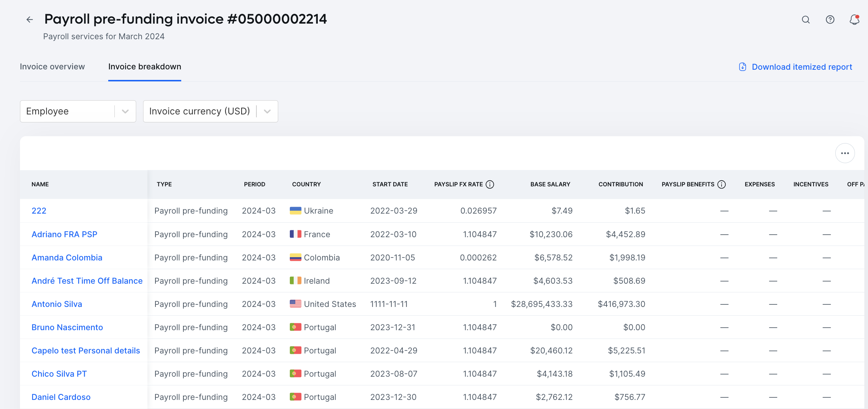This screenshot has height=409, width=868.
Task: Click the Download itemized report link
Action: tap(802, 67)
